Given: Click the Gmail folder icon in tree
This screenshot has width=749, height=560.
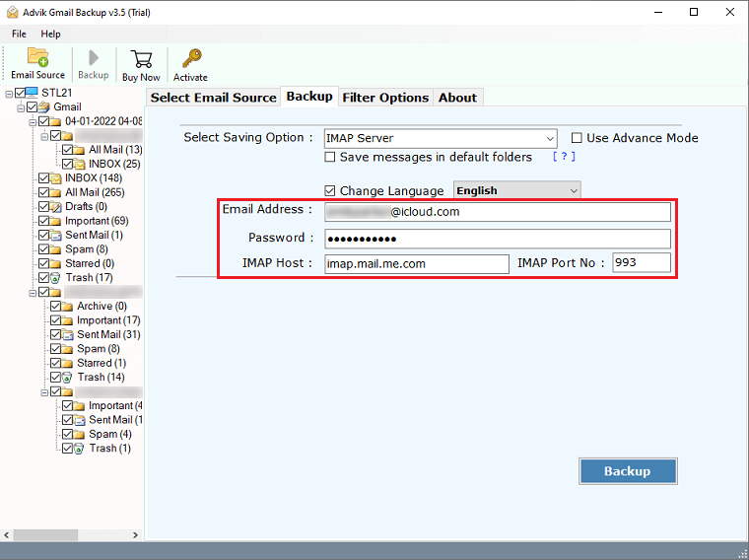Looking at the screenshot, I should [x=44, y=106].
